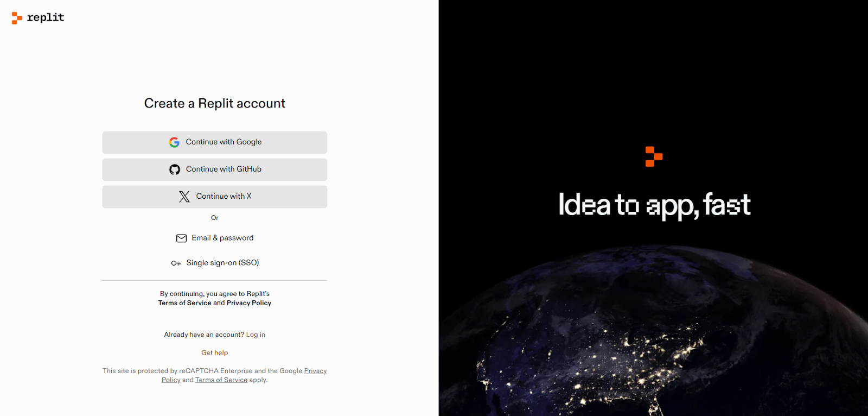The width and height of the screenshot is (868, 416).
Task: Choose 'Single sign-on (SSO)' text
Action: click(x=222, y=263)
